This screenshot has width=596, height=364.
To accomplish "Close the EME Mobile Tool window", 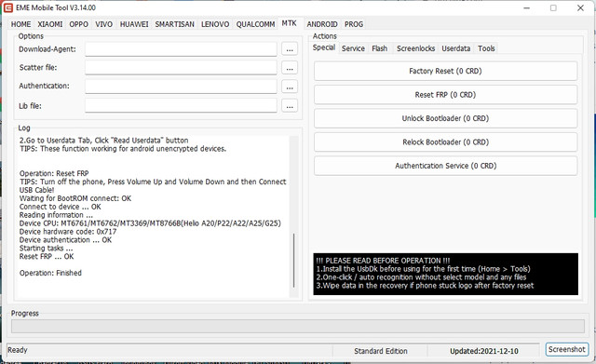I will tap(580, 8).
